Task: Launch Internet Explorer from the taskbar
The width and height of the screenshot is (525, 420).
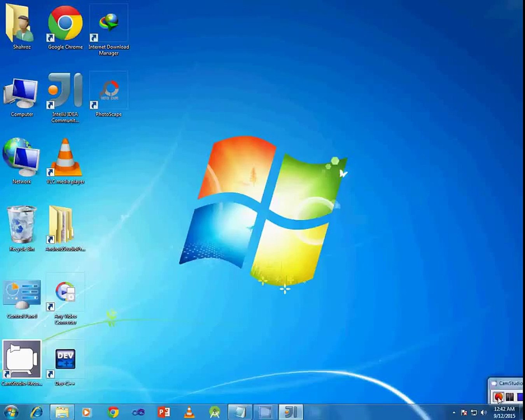Action: (x=37, y=412)
